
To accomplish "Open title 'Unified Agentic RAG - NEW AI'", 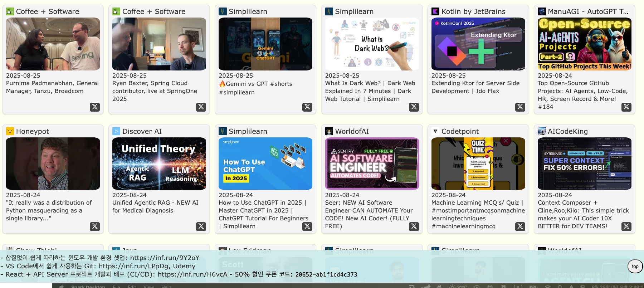I will point(155,206).
